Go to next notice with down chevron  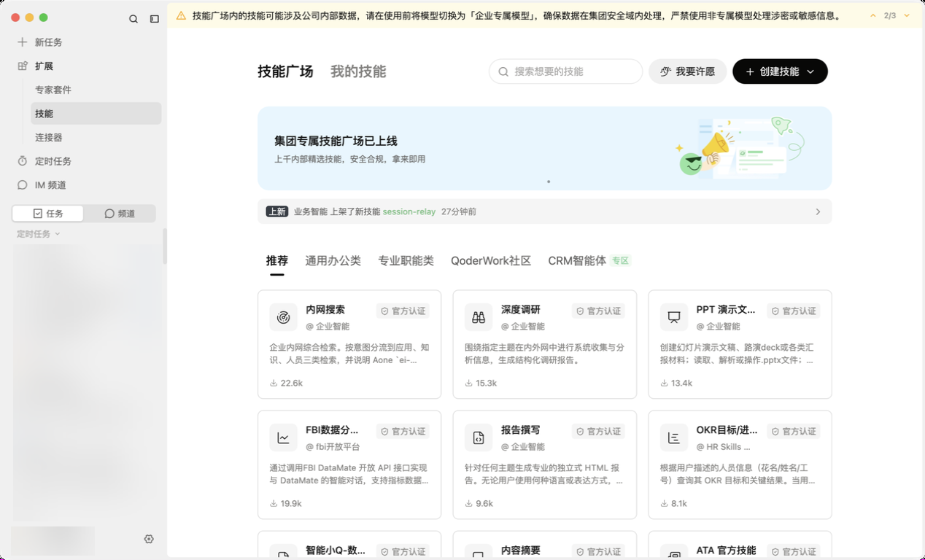[x=907, y=15]
